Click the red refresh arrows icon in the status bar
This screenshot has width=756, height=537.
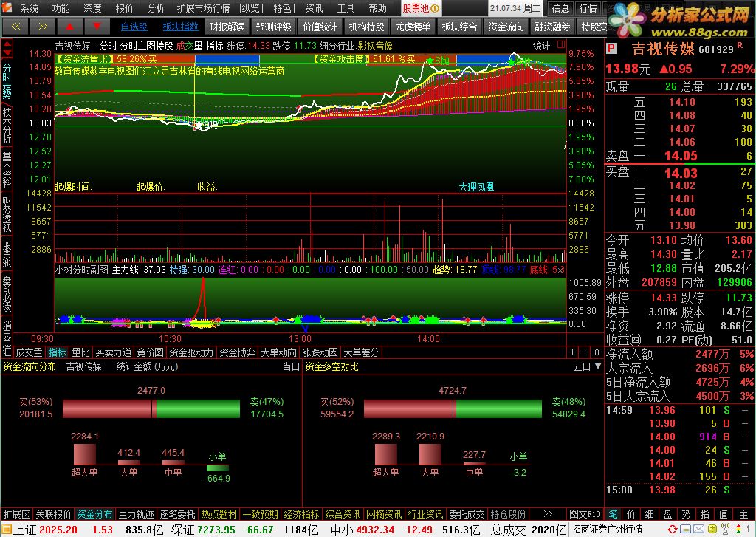click(x=672, y=530)
